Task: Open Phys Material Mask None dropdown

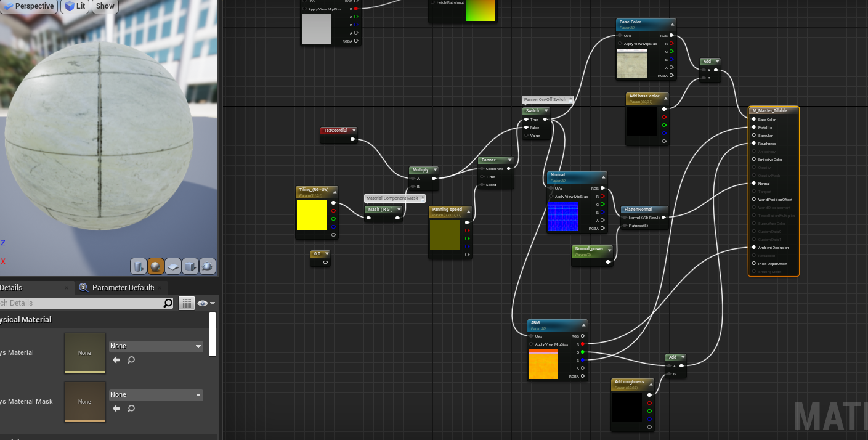Action: coord(156,395)
